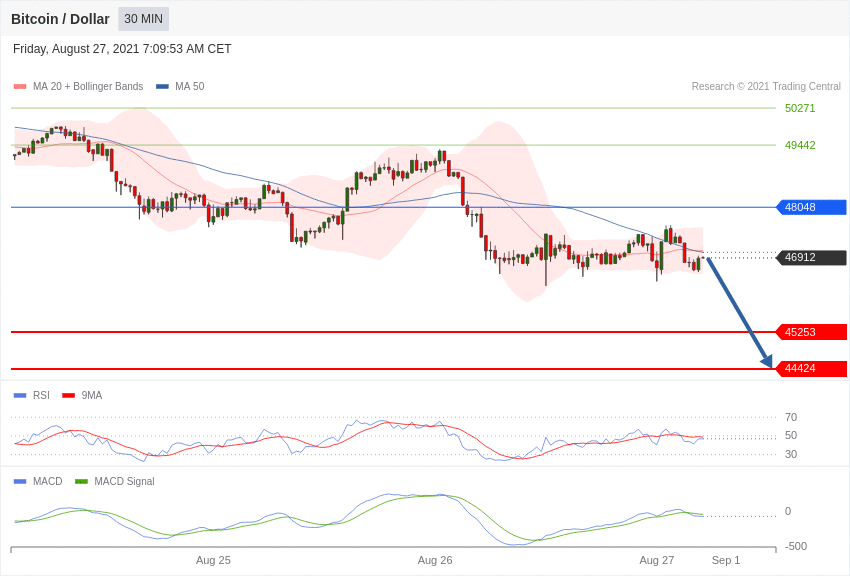This screenshot has width=850, height=576.
Task: Click the red 44424 support price tag
Action: point(812,368)
